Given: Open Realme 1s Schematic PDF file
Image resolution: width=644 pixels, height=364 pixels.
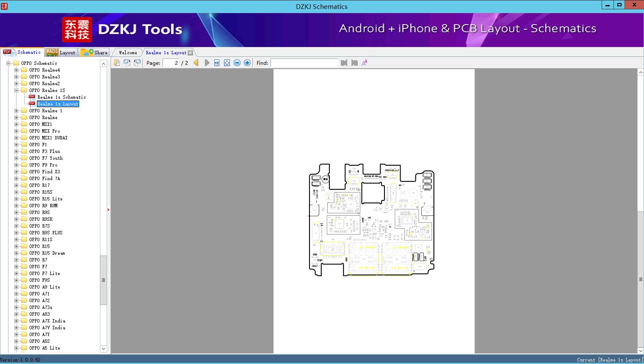Looking at the screenshot, I should click(61, 97).
